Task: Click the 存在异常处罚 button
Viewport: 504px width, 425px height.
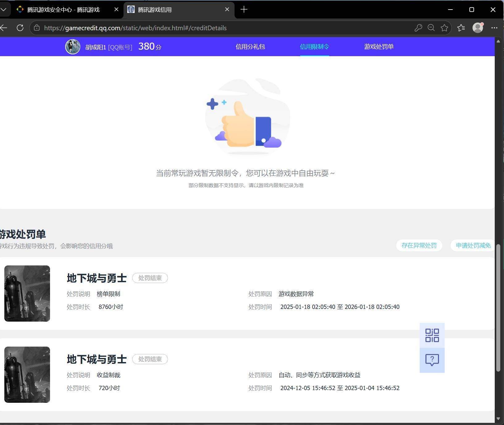Action: pos(419,245)
